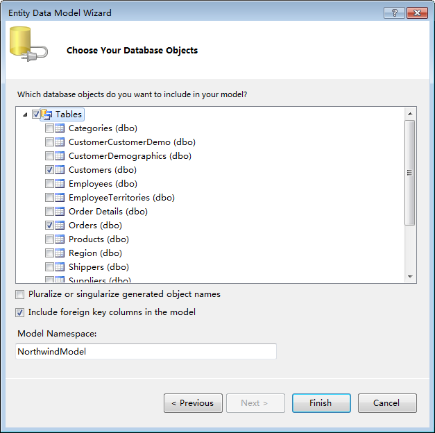Click the table icon beside Region (dbo)
435x433 pixels.
point(60,253)
